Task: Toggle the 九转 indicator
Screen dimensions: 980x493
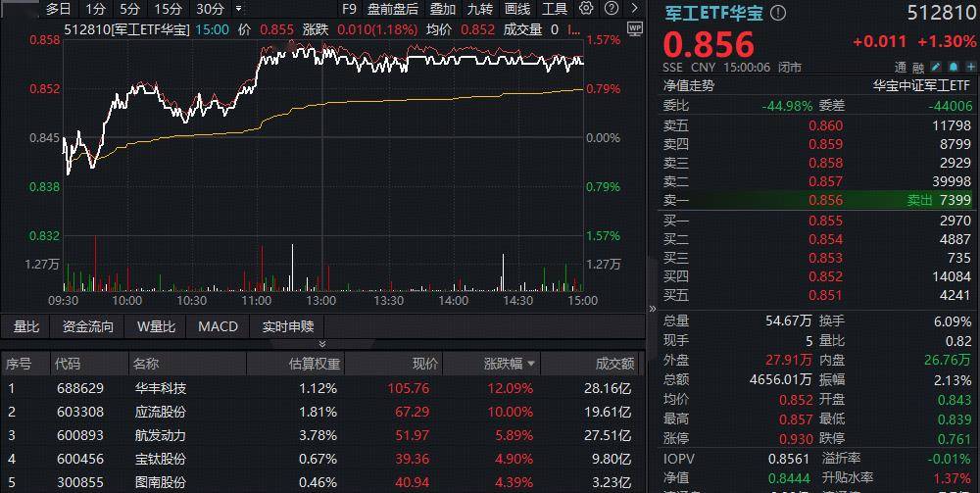Action: (x=480, y=9)
